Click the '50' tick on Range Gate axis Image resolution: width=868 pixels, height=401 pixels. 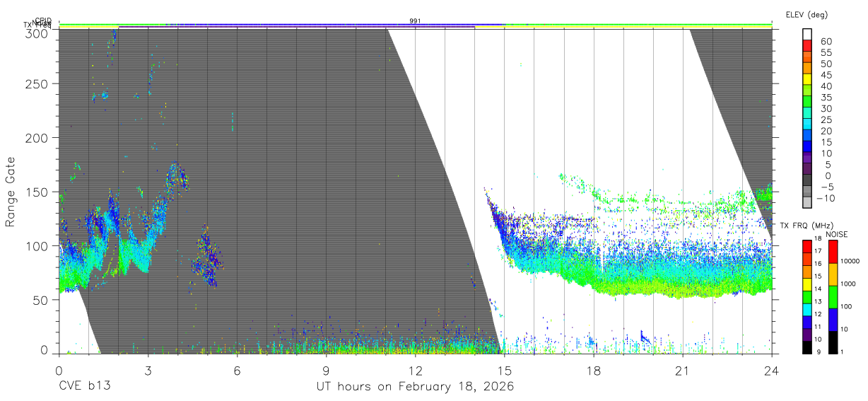click(40, 299)
